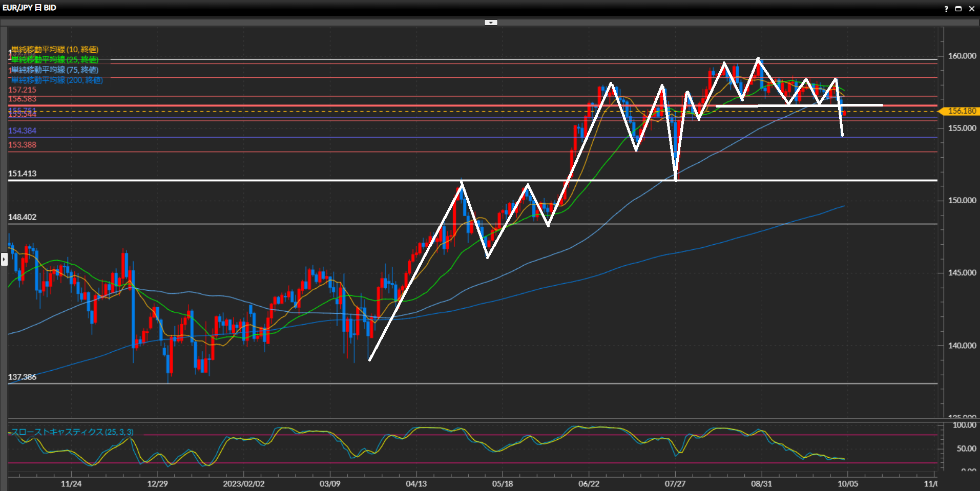Select the 200-period simple moving average label
The width and height of the screenshot is (980, 491).
click(57, 80)
